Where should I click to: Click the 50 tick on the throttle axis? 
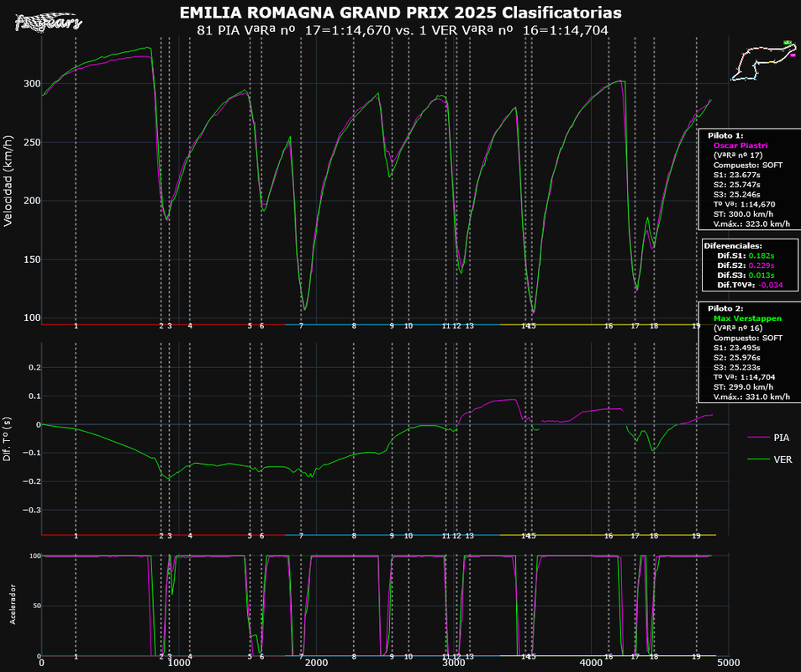click(36, 606)
